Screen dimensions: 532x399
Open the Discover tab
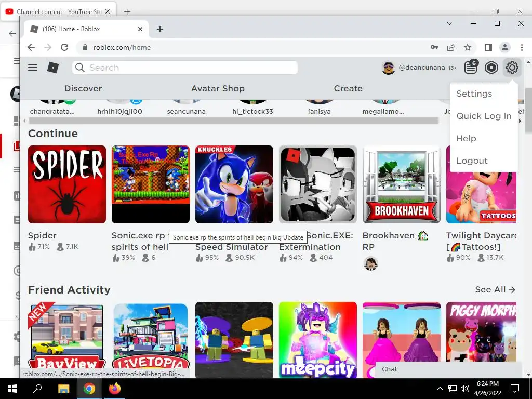click(83, 88)
